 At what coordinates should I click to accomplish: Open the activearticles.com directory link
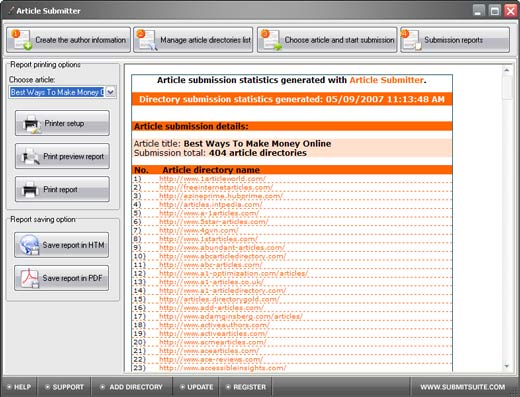point(213,334)
